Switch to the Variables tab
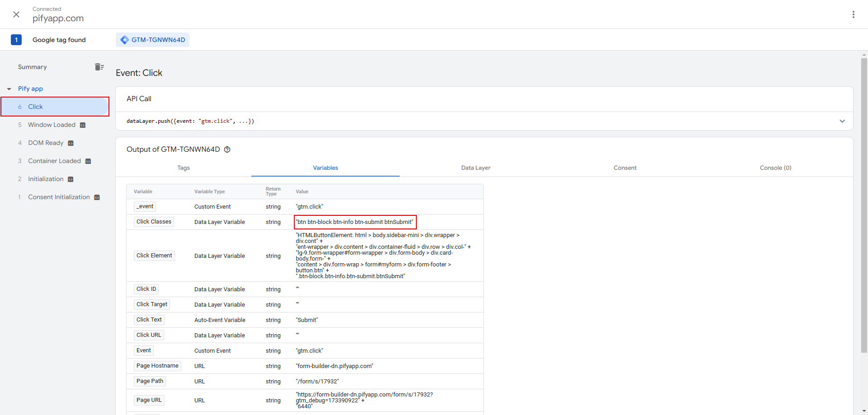The image size is (868, 415). point(325,168)
